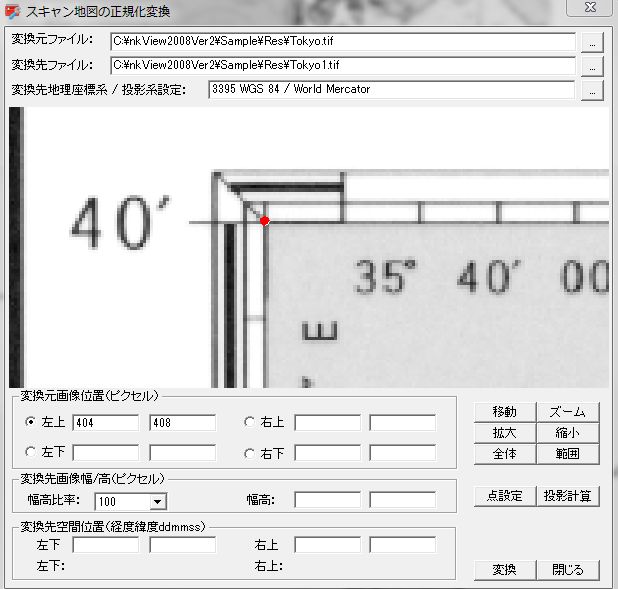Click the 移動 button
Screen dimensions: 618x589
pos(505,412)
